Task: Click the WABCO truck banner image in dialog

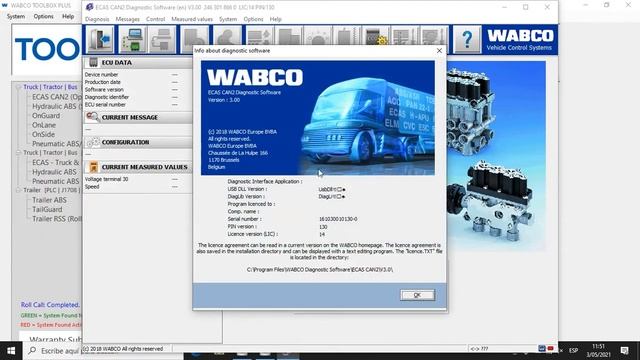Action: click(x=318, y=118)
